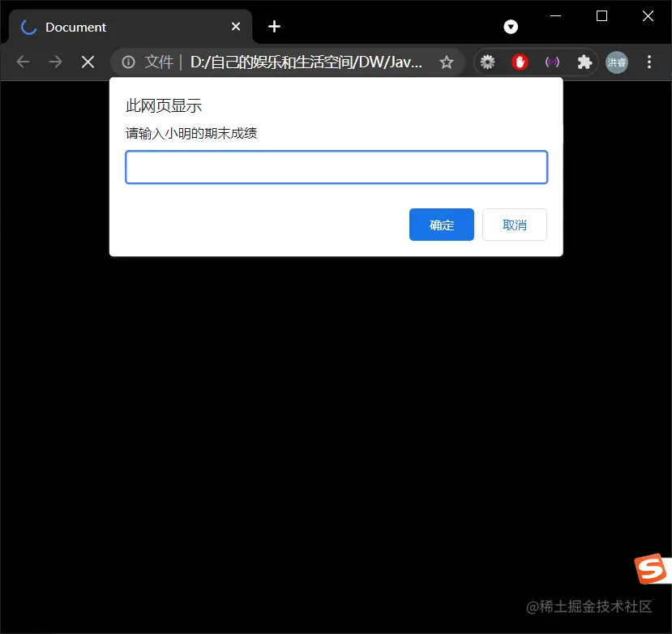
Task: Go forward to the next page
Action: pos(55,62)
